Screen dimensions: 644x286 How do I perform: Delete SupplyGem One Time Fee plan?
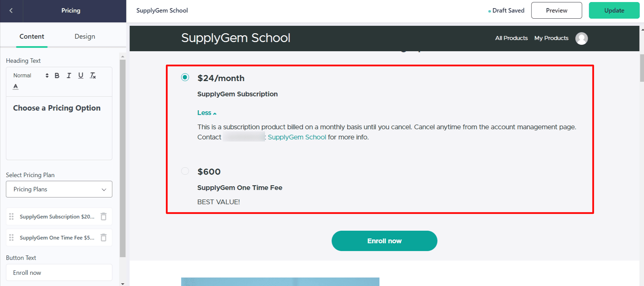pyautogui.click(x=104, y=237)
